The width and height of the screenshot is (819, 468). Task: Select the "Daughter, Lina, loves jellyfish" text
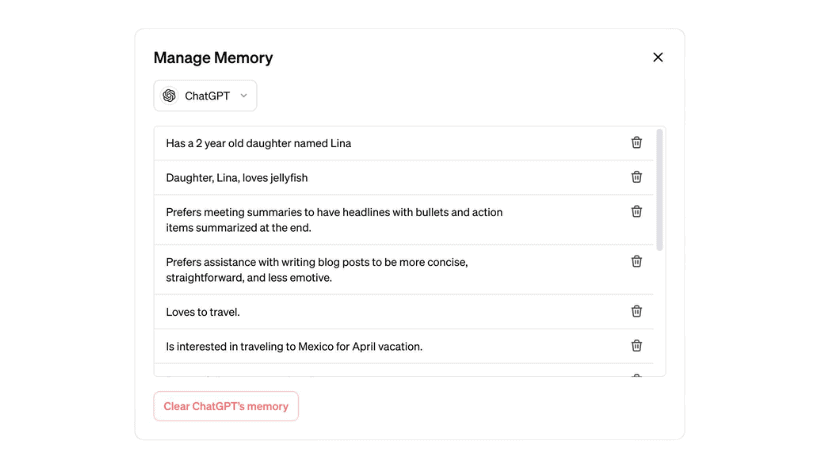[x=237, y=178]
